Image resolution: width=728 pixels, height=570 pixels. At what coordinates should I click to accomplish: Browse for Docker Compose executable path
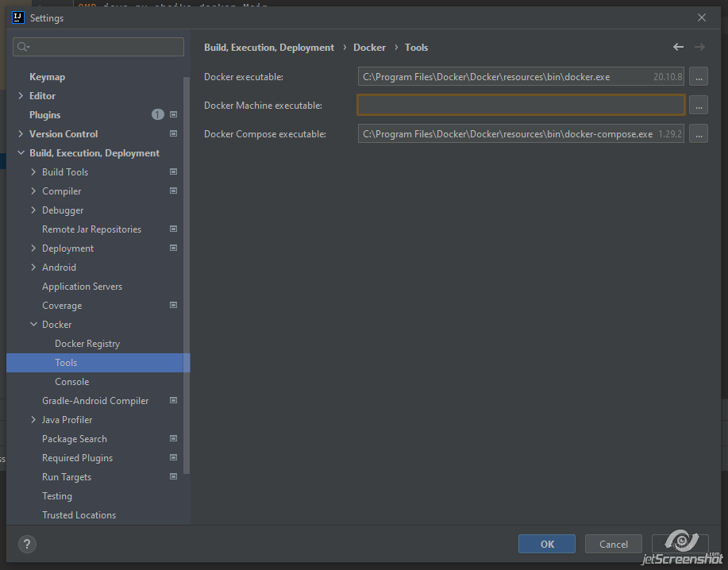pos(699,133)
